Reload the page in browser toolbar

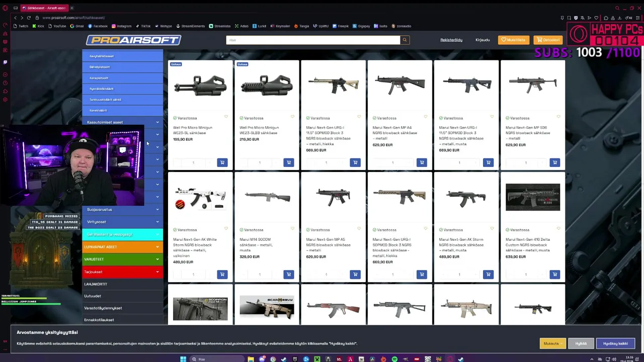[29, 18]
